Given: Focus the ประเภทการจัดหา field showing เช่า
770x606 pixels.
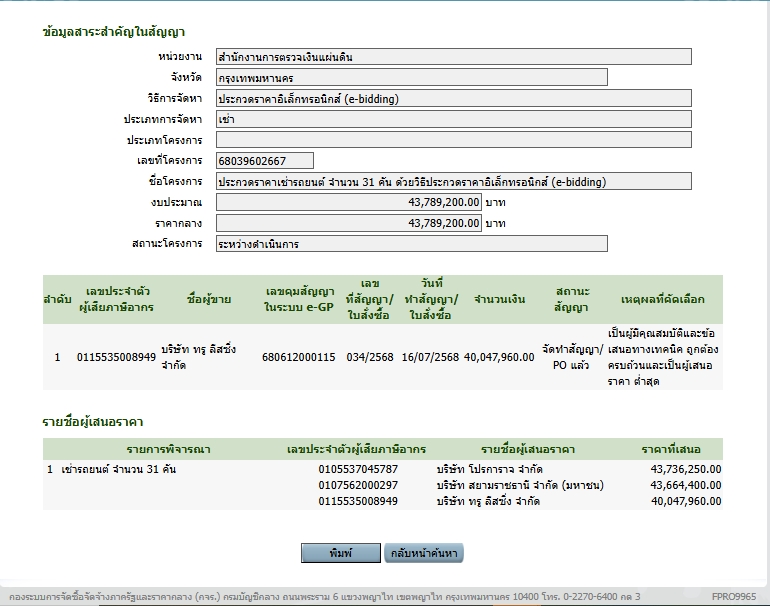Looking at the screenshot, I should click(x=453, y=119).
